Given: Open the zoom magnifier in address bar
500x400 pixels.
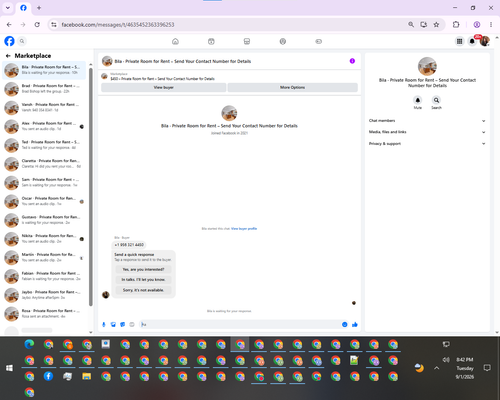Looking at the screenshot, I should click(x=411, y=25).
